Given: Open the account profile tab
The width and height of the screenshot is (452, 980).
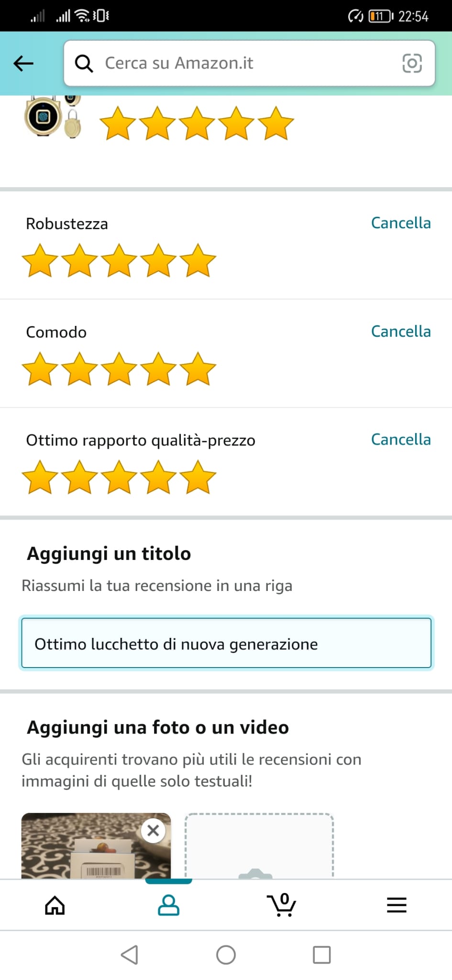Looking at the screenshot, I should click(168, 905).
